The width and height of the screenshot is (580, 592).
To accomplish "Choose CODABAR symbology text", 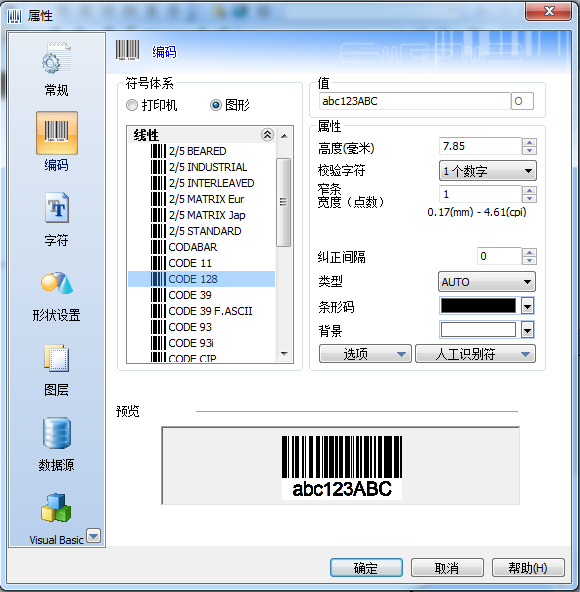I will [x=193, y=247].
